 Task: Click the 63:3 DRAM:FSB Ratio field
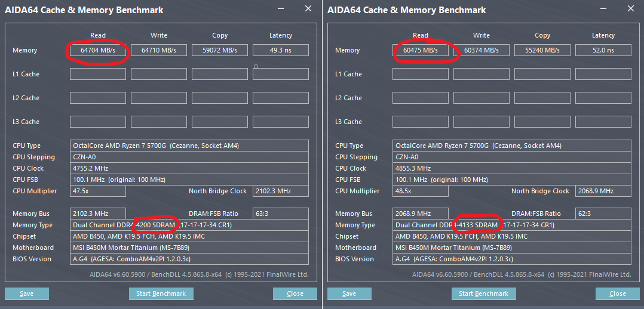(281, 214)
